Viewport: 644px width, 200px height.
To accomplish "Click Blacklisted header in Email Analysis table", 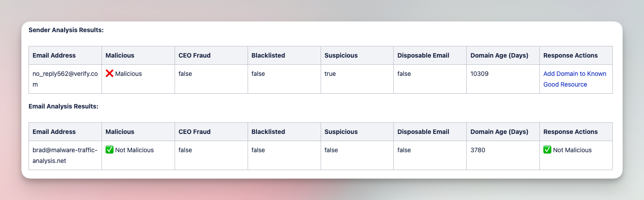I will [x=268, y=132].
